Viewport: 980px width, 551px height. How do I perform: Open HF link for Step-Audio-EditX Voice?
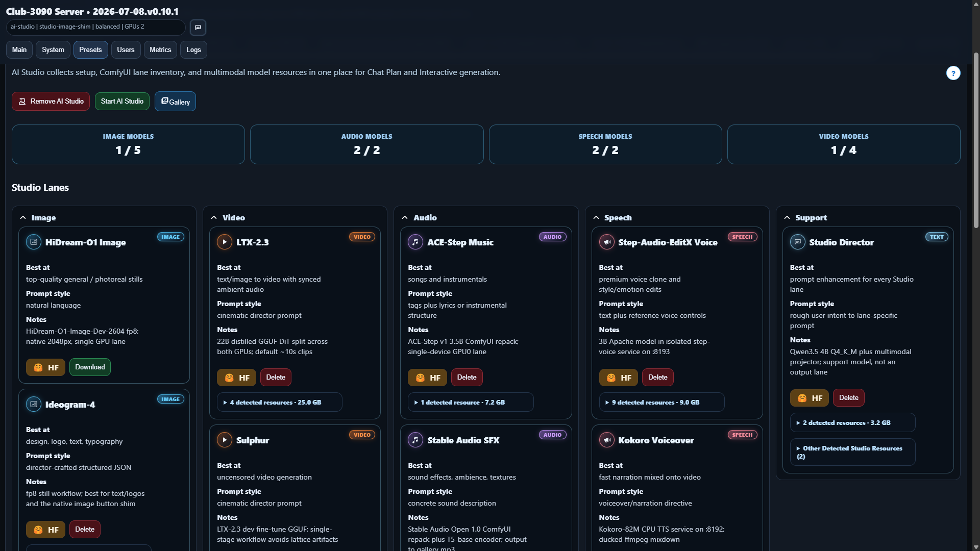click(618, 378)
